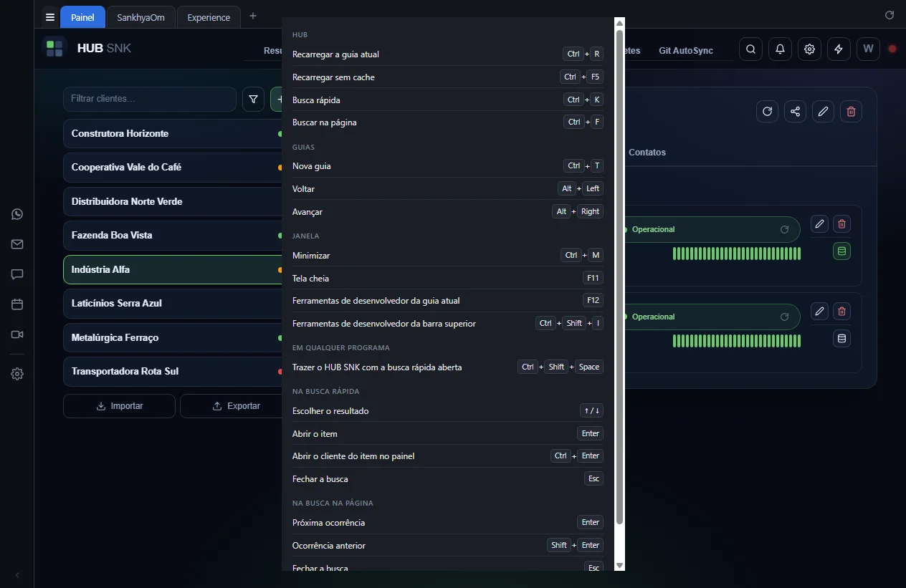Select client Distribuidora Norte Verde
The image size is (906, 588).
coord(173,202)
